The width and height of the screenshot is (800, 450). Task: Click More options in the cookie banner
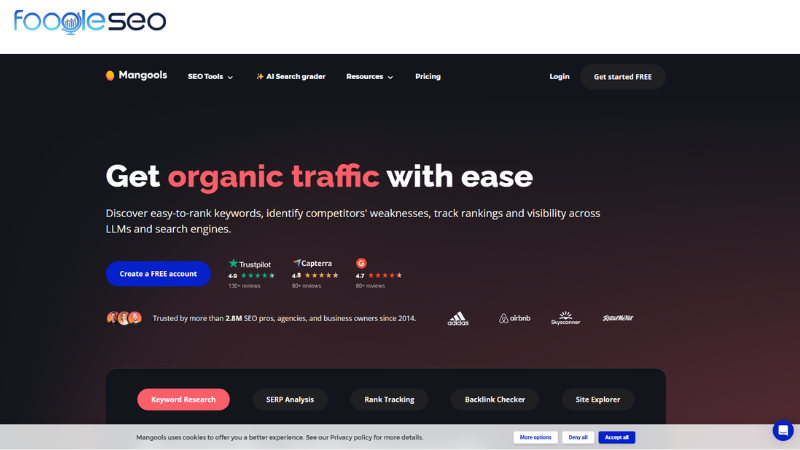click(x=536, y=437)
